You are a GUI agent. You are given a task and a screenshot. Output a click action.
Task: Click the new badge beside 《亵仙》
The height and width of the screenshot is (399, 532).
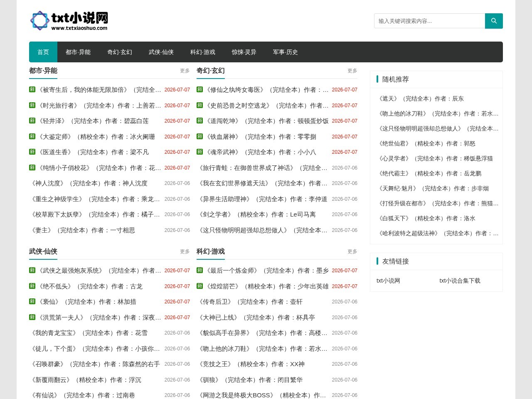click(x=32, y=301)
